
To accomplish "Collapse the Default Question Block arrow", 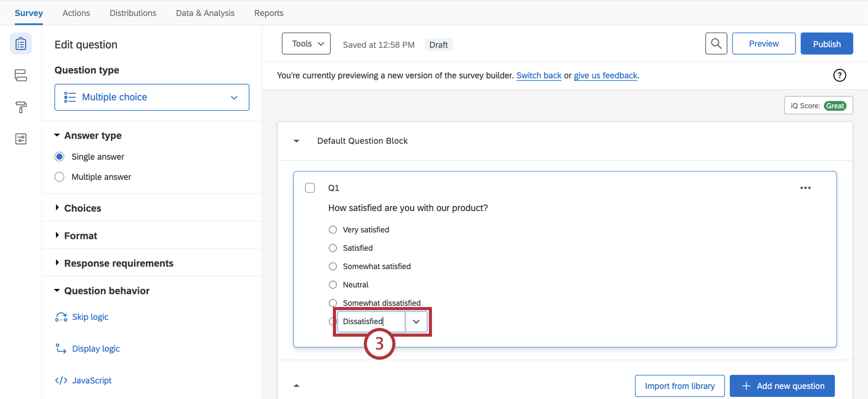I will pos(297,141).
